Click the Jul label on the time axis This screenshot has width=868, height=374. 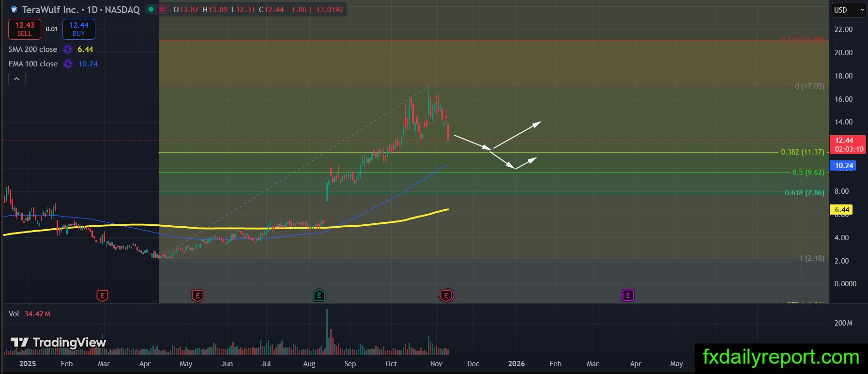tap(266, 364)
